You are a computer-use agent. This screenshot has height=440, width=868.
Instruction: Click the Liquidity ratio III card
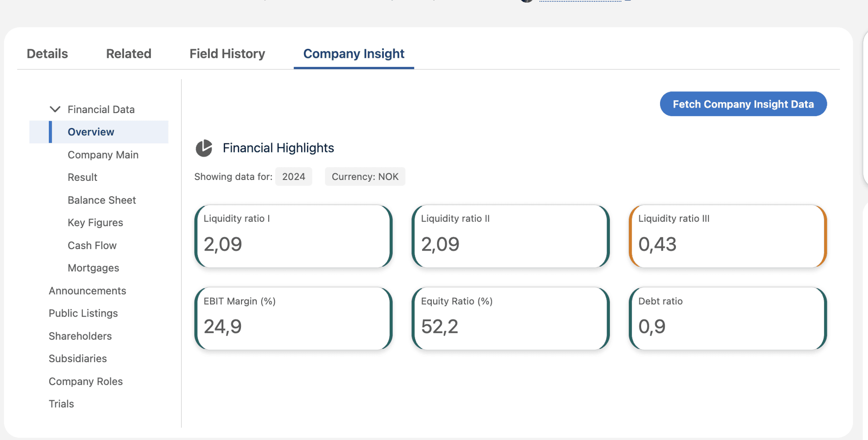pyautogui.click(x=727, y=236)
